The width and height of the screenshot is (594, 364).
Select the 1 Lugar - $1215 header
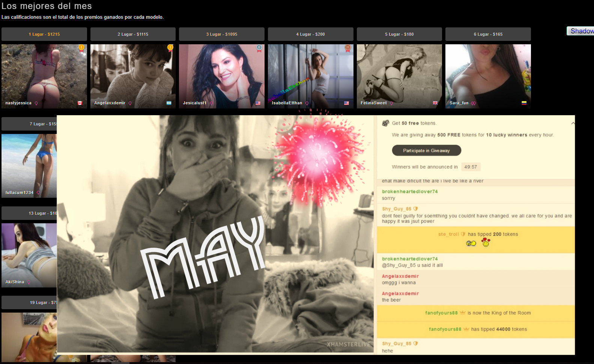click(x=44, y=34)
